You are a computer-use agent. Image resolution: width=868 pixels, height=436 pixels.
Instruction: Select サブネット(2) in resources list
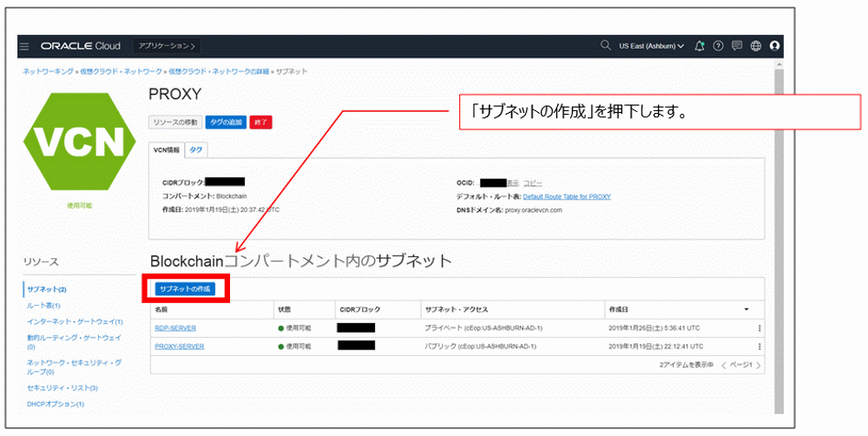(x=47, y=289)
